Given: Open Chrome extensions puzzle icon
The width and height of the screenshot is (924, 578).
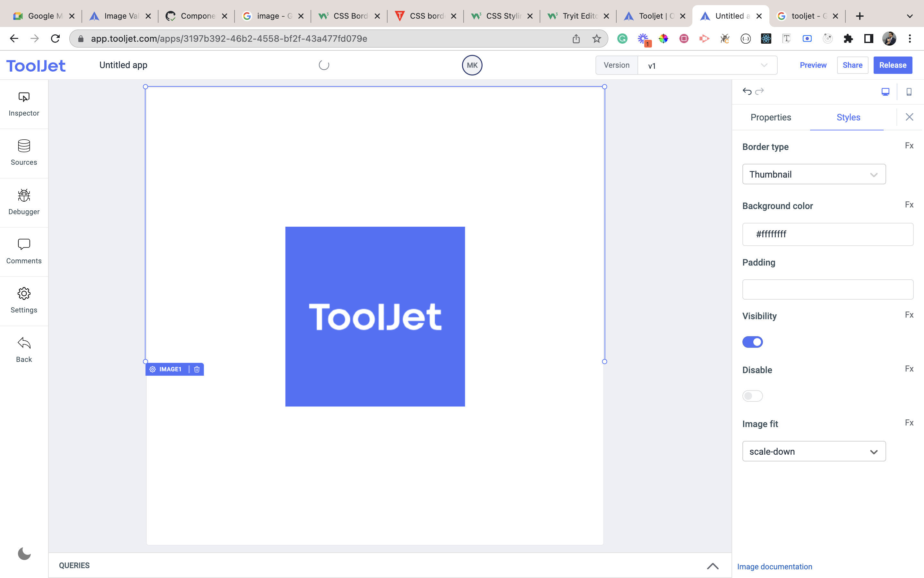Looking at the screenshot, I should (x=848, y=39).
